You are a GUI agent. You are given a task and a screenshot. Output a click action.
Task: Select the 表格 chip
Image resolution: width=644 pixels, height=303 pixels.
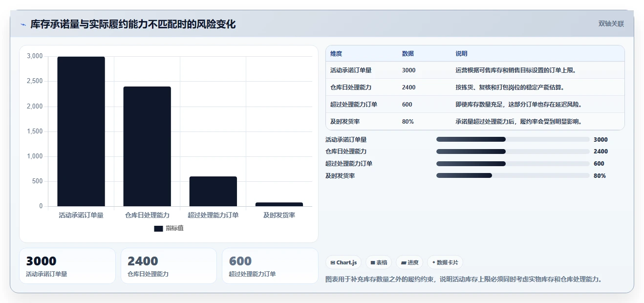tap(379, 262)
